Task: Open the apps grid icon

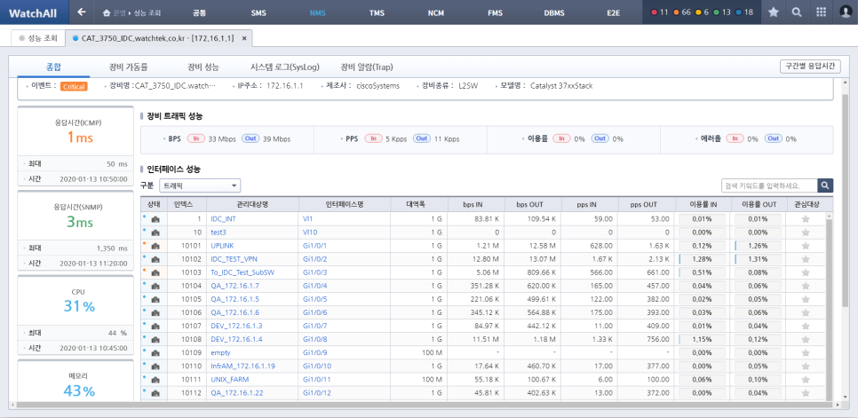Action: [x=821, y=12]
